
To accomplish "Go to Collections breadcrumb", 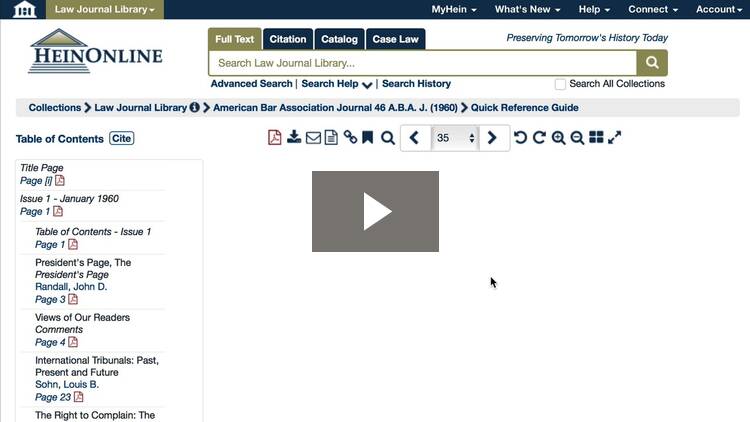I will click(55, 108).
